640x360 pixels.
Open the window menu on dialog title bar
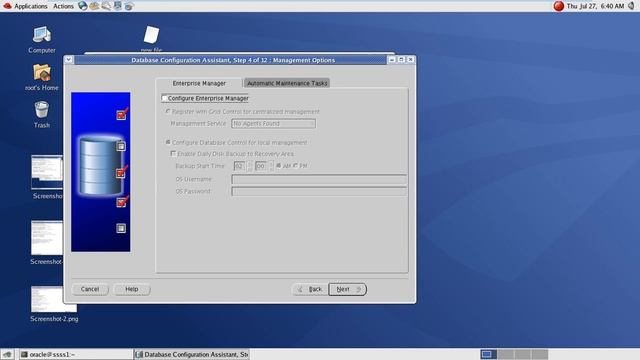(x=69, y=60)
